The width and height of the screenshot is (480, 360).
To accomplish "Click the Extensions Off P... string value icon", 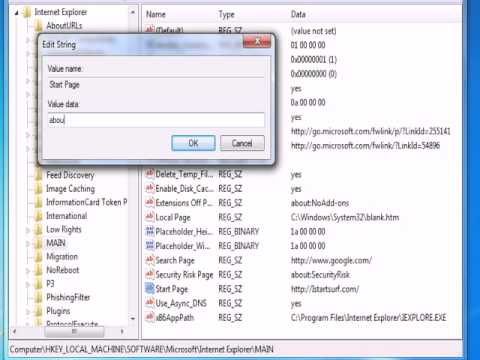I will [150, 202].
